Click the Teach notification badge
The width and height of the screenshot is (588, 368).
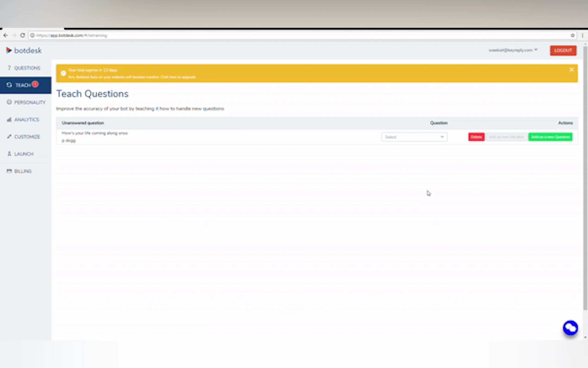click(35, 84)
